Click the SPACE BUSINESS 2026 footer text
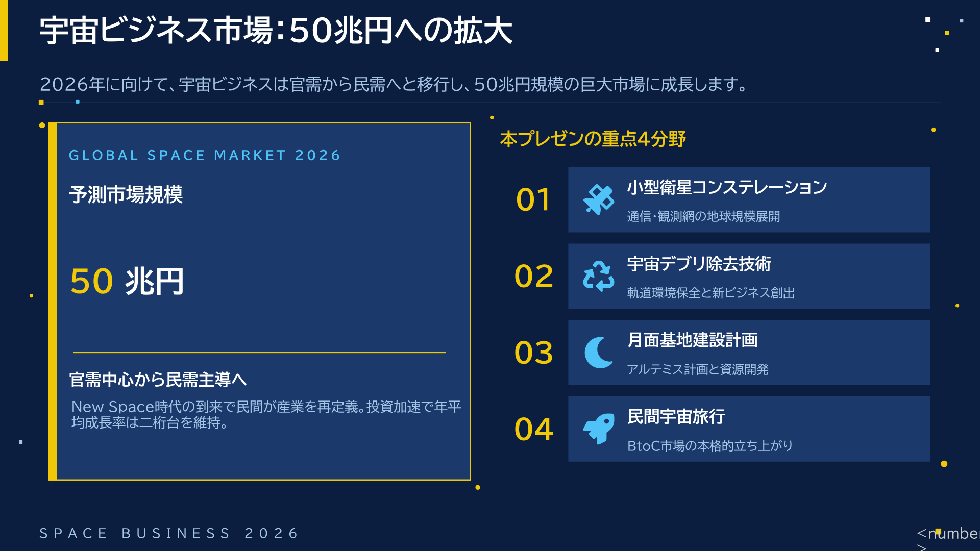The width and height of the screenshot is (980, 551). [x=169, y=533]
